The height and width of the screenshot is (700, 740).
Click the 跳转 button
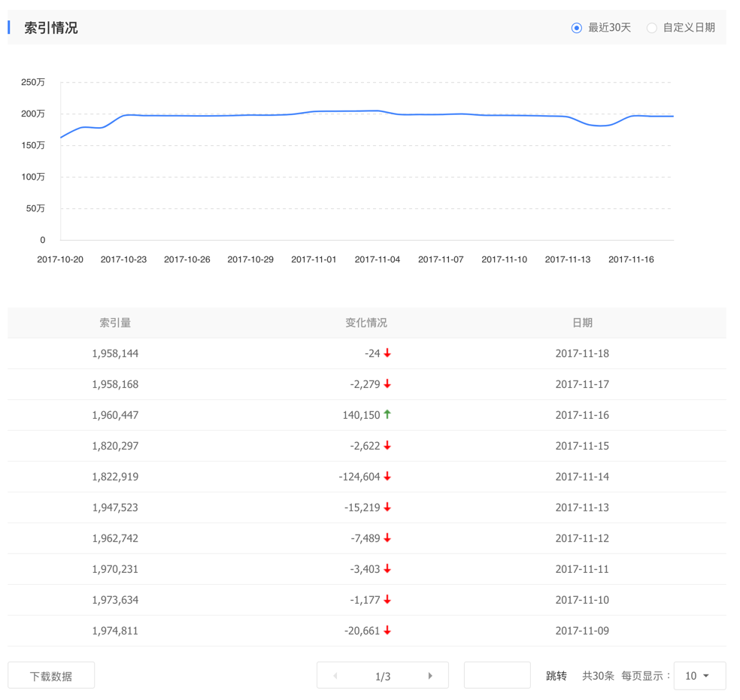(x=556, y=675)
